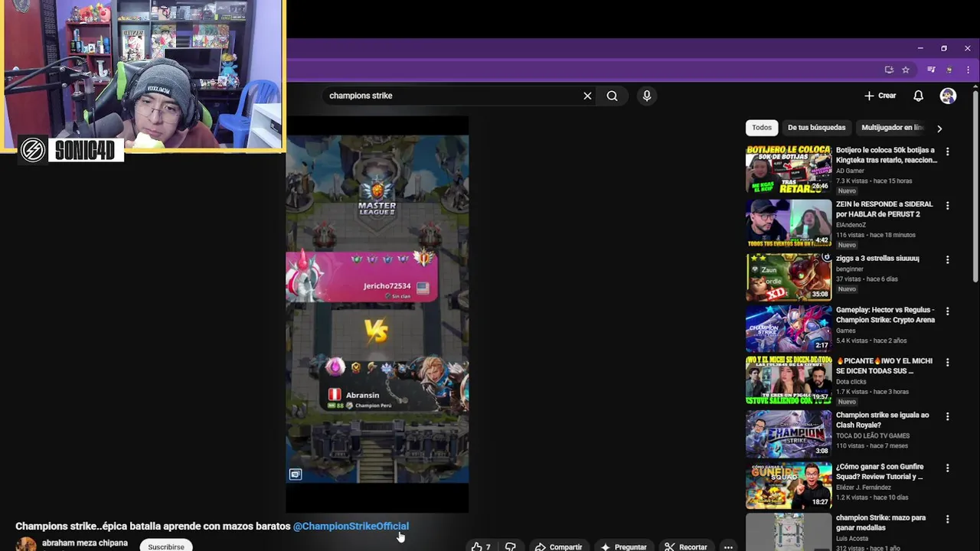Viewport: 980px width, 551px height.
Task: Select the 'De tus búsquedas' chip
Action: pyautogui.click(x=816, y=128)
